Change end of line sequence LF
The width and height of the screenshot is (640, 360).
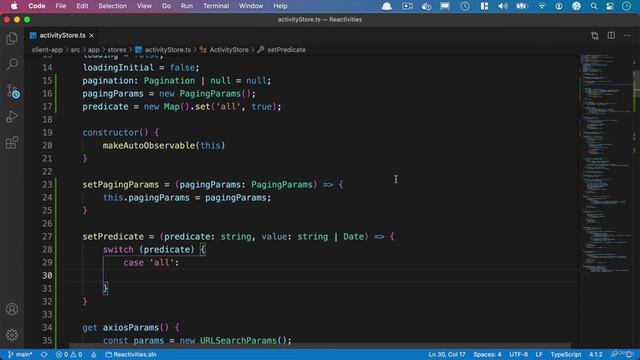click(539, 354)
